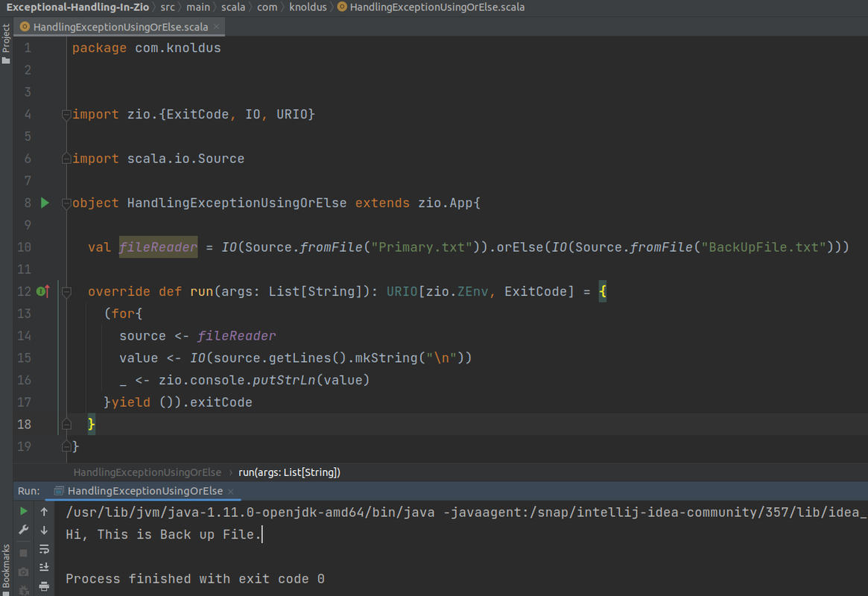Viewport: 868px width, 596px height.
Task: Click the exitCode call on line 17
Action: pyautogui.click(x=221, y=402)
